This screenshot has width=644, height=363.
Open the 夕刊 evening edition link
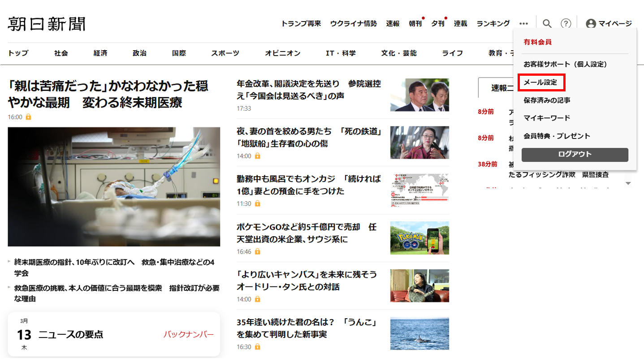pyautogui.click(x=438, y=23)
